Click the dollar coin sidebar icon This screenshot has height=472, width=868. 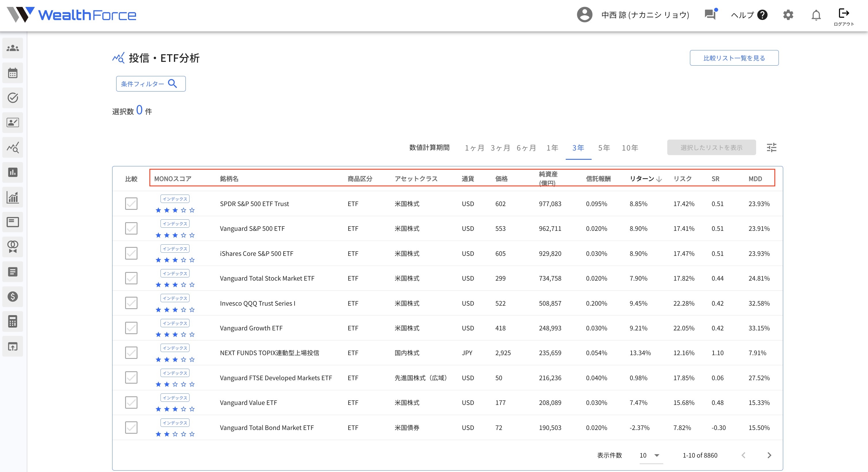point(13,297)
